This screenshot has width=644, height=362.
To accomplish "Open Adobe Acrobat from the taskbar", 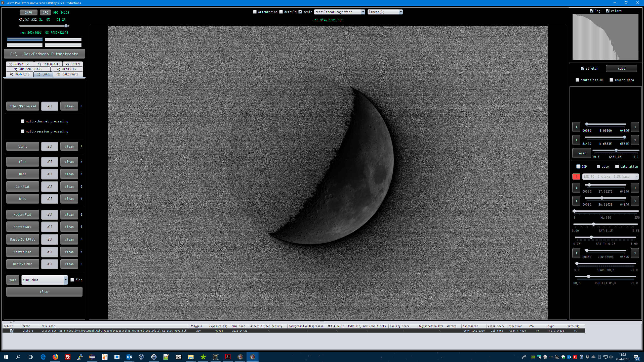I will point(228,357).
